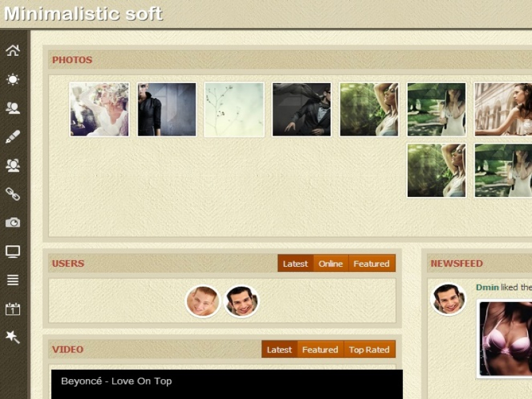This screenshot has height=399, width=532.
Task: Open the home icon in sidebar
Action: click(13, 51)
